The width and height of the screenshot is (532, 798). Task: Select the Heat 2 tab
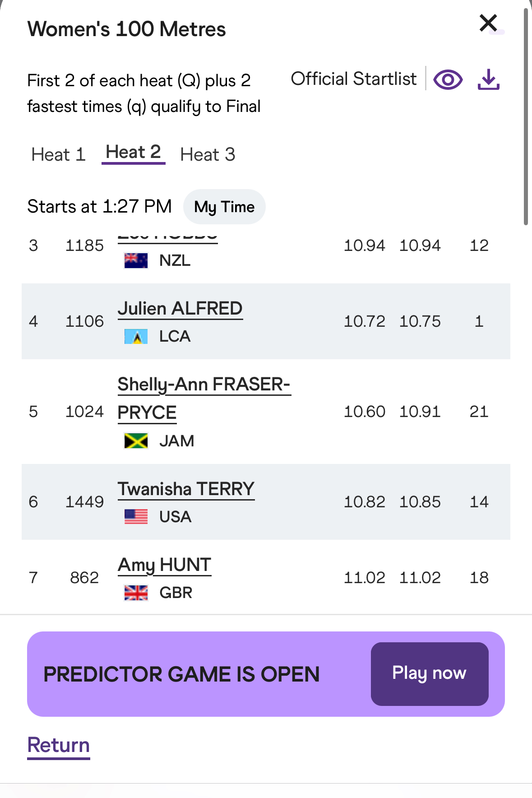[133, 153]
